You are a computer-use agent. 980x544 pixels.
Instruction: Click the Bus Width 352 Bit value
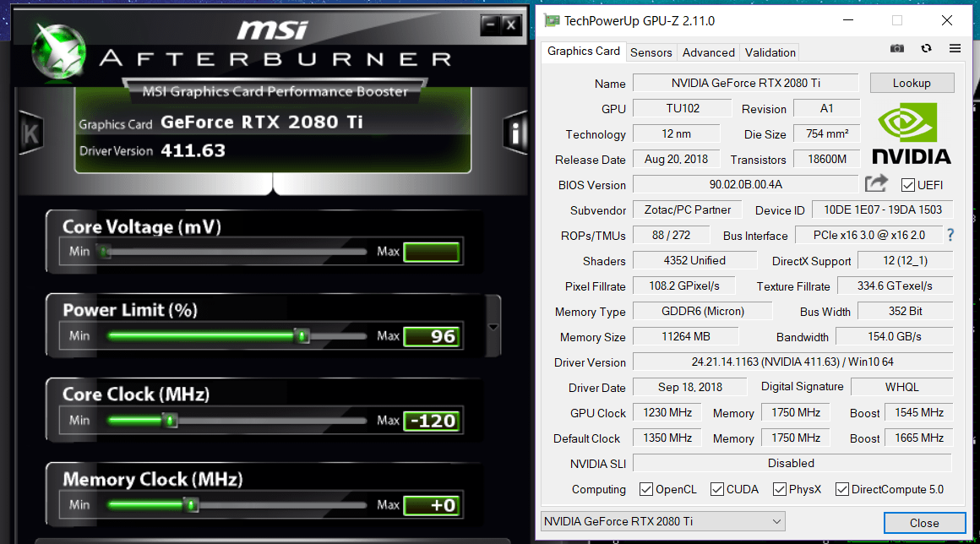pos(905,311)
